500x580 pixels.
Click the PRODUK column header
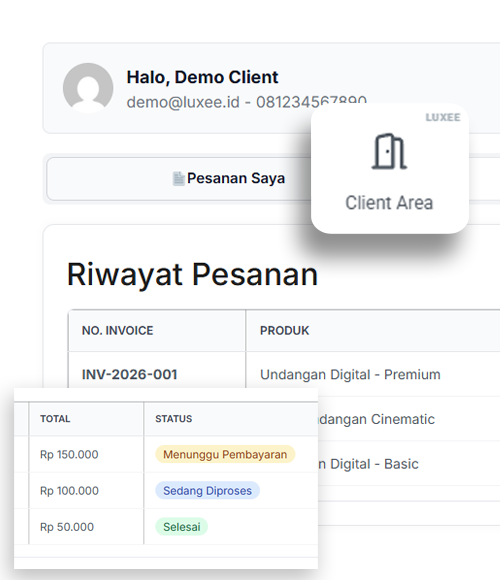284,330
